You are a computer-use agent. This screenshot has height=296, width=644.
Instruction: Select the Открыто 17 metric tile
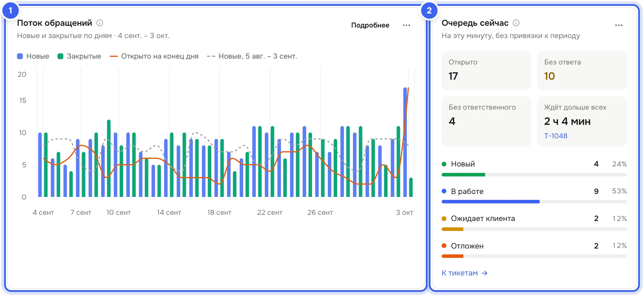[x=486, y=71]
